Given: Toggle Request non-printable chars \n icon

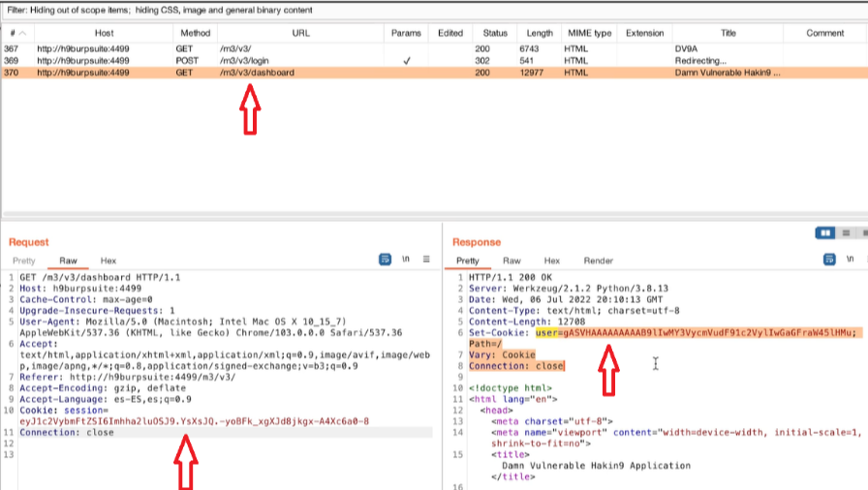Looking at the screenshot, I should [x=406, y=259].
